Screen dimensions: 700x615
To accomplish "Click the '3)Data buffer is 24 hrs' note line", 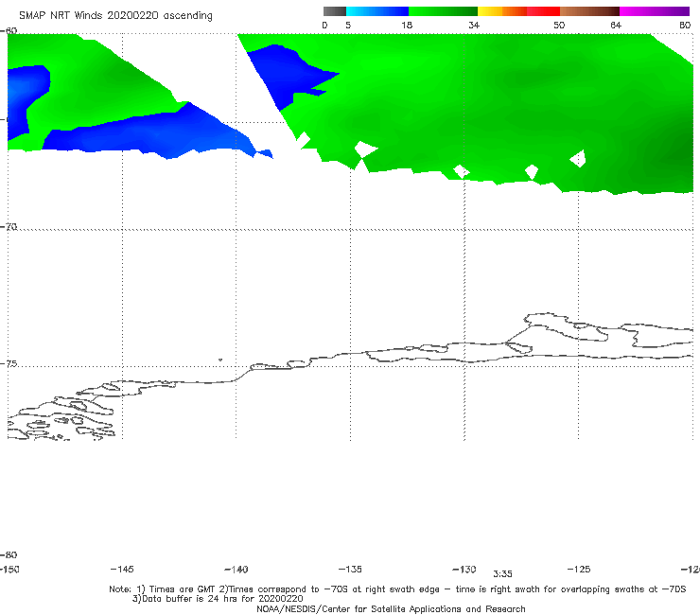I will tap(218, 599).
